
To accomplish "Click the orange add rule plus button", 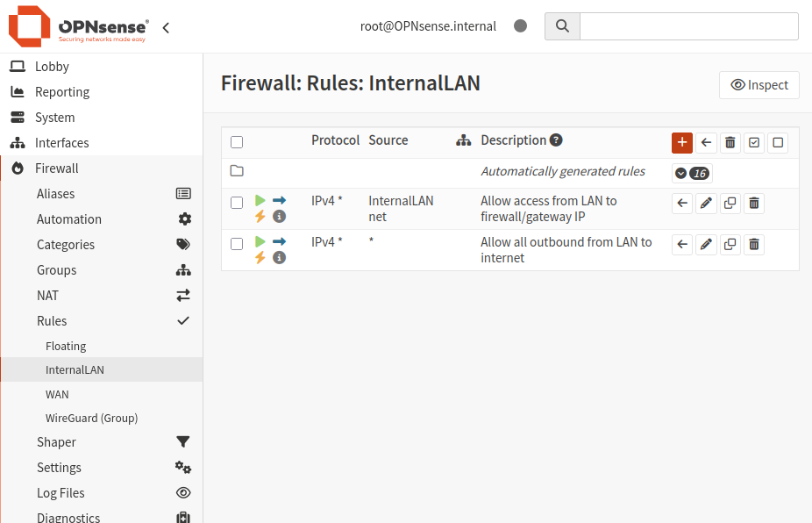I will pyautogui.click(x=682, y=142).
